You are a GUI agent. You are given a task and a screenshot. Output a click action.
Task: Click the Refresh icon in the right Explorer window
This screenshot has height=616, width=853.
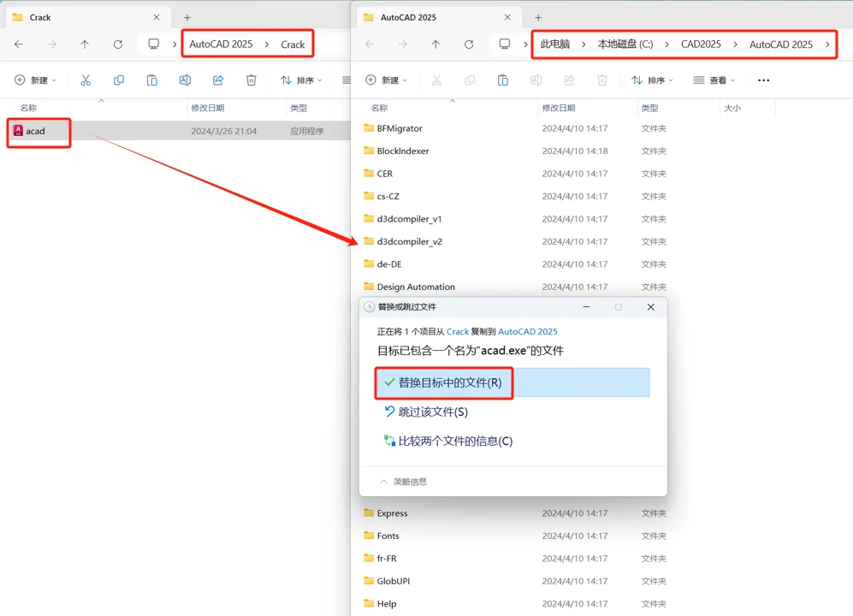(468, 44)
